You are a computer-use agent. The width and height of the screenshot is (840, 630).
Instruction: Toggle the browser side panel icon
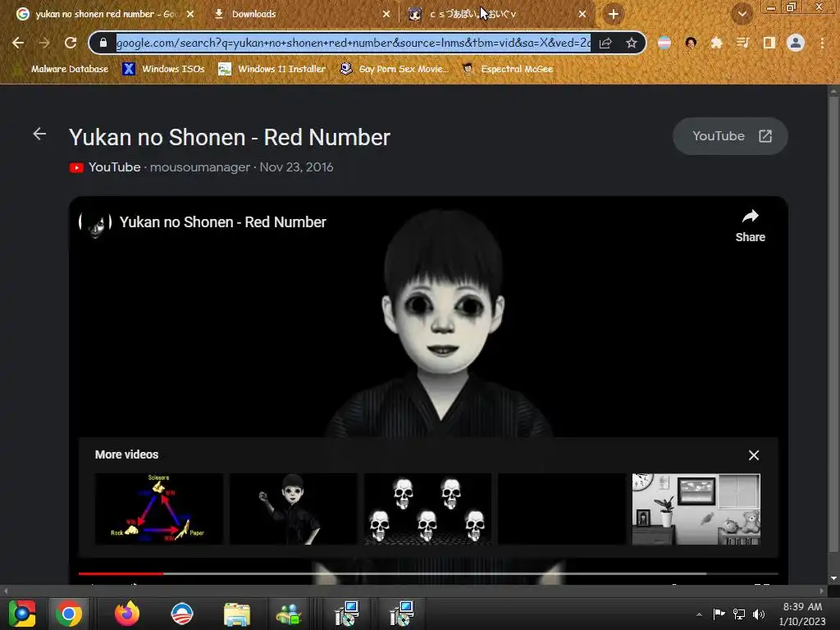coord(769,43)
